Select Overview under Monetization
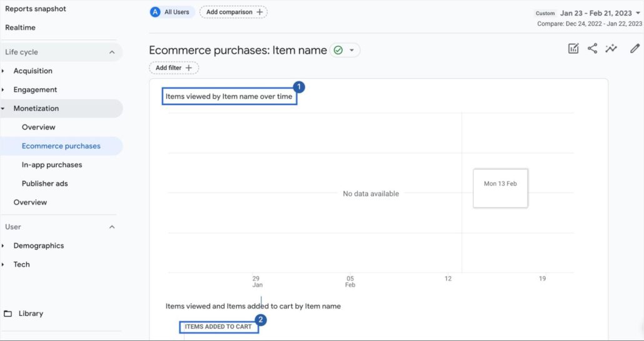 (x=39, y=128)
